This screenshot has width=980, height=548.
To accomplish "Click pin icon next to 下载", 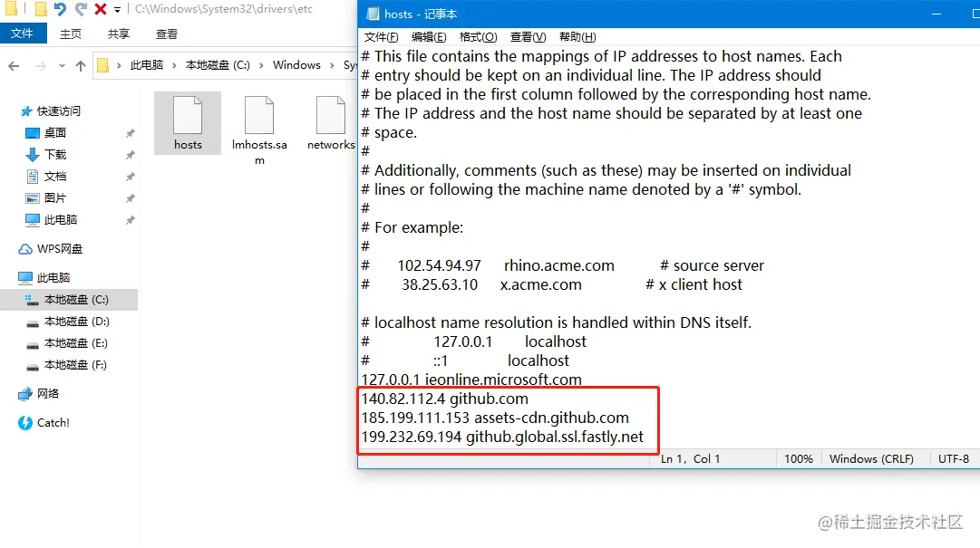I will click(130, 155).
